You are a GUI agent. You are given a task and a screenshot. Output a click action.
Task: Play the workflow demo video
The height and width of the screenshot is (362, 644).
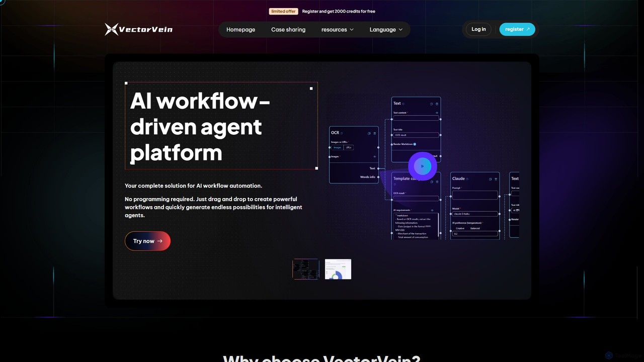pyautogui.click(x=423, y=166)
